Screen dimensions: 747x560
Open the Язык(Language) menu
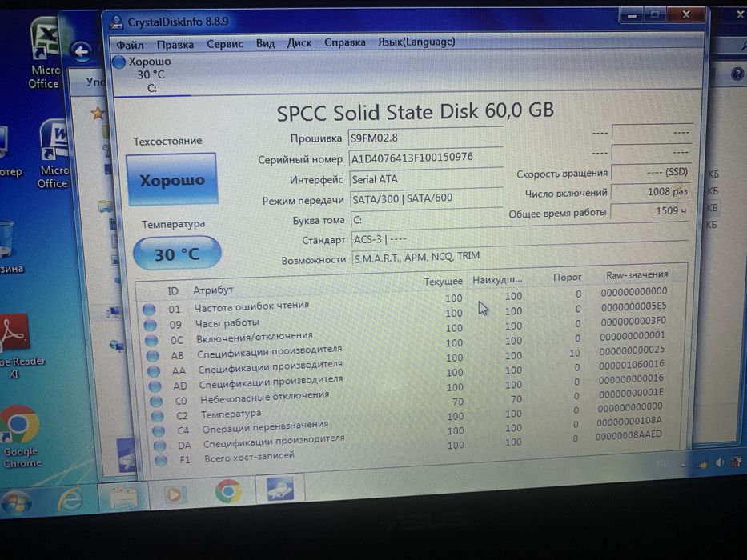(416, 42)
